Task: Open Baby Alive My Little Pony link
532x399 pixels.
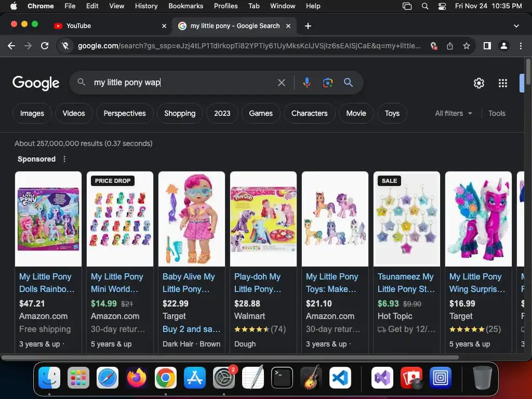Action: (189, 283)
